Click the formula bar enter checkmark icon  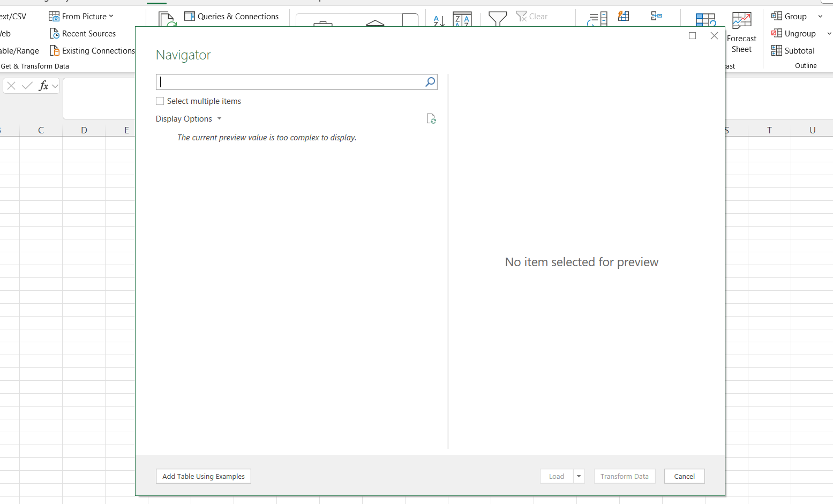tap(27, 86)
